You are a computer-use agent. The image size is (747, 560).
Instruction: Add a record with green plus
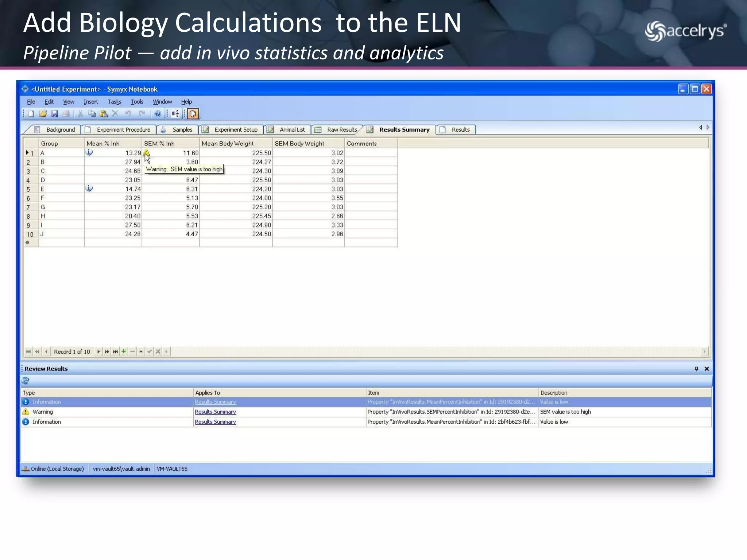point(124,351)
